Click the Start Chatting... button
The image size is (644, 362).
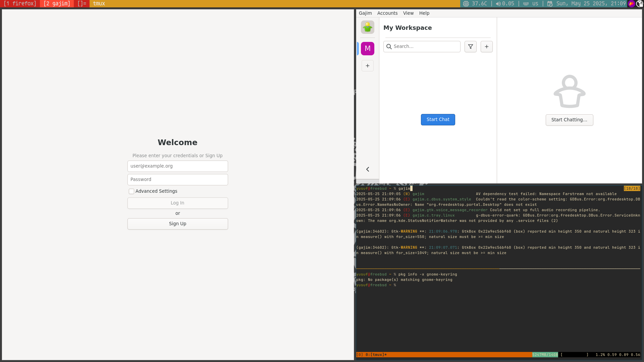[x=569, y=120]
